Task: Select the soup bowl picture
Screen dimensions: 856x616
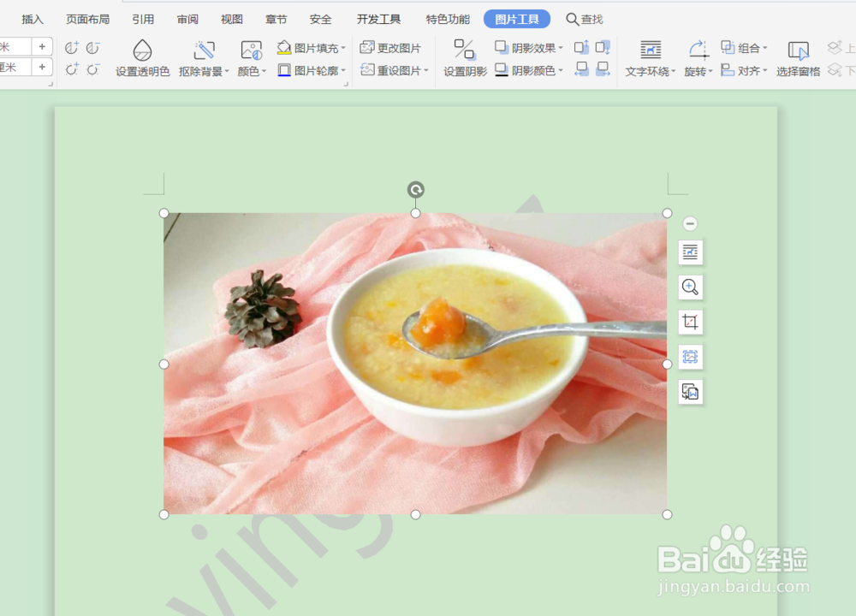Action: click(x=415, y=364)
